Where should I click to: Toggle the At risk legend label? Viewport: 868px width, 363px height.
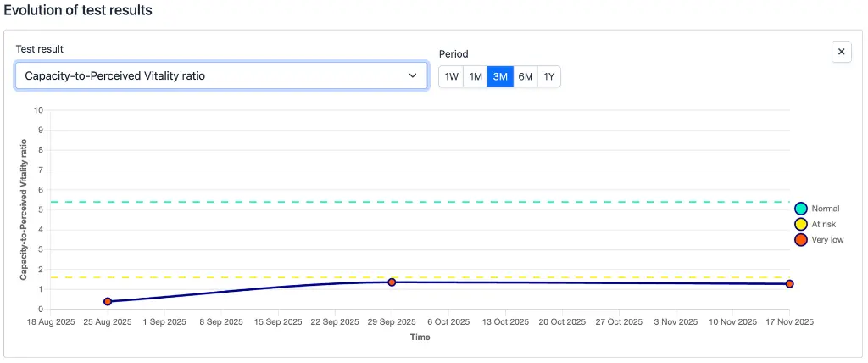824,224
